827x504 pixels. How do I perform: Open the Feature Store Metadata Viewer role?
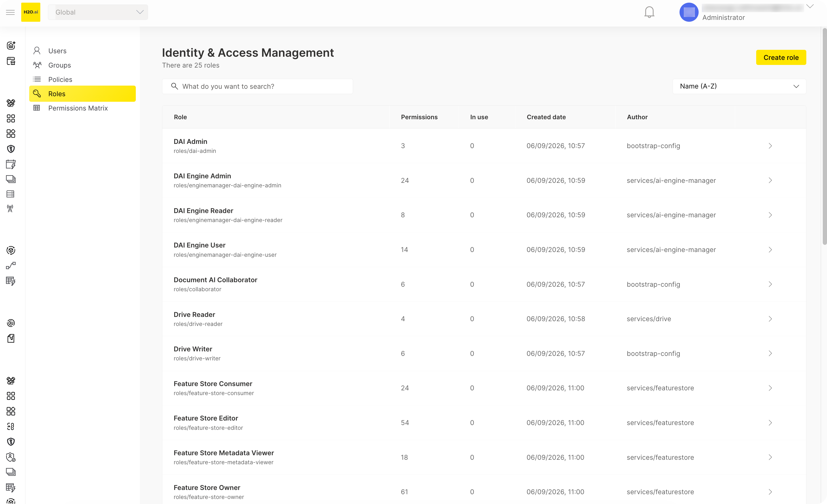point(484,457)
